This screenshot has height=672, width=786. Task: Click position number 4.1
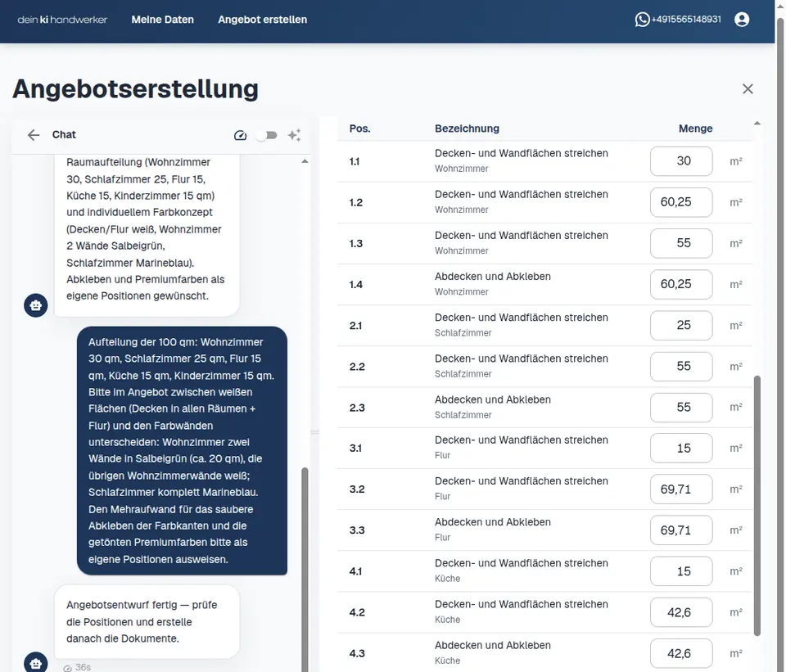(355, 571)
